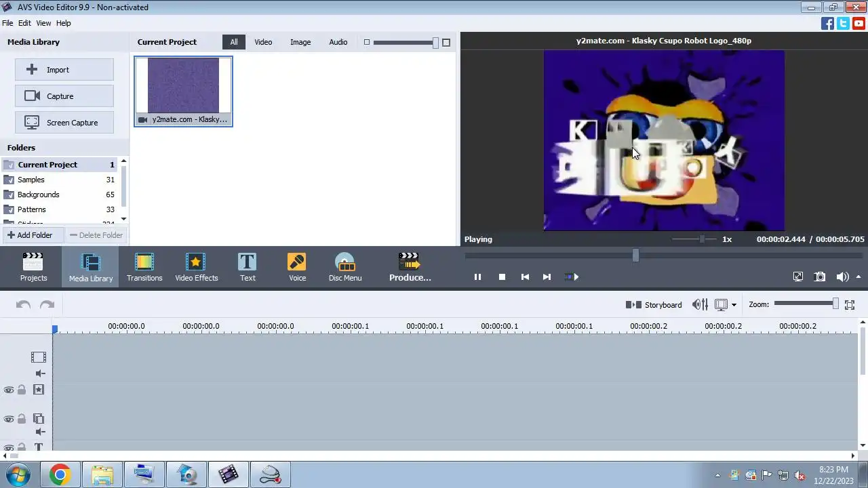Open the View menu
Viewport: 868px width, 488px height.
(x=43, y=23)
